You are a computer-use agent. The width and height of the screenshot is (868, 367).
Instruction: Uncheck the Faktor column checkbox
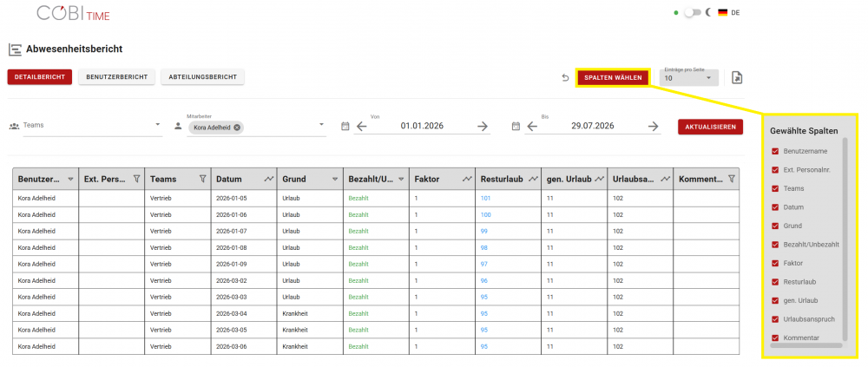tap(775, 264)
